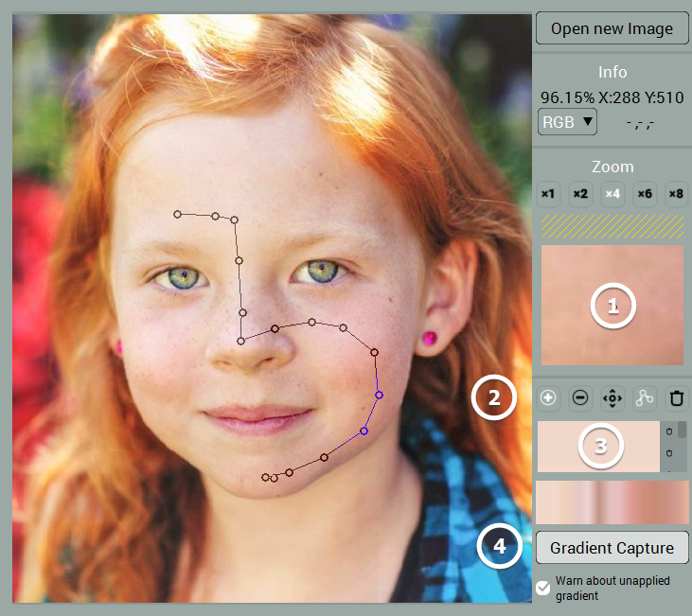Click the path point at the nose's nostril corner

(x=241, y=341)
